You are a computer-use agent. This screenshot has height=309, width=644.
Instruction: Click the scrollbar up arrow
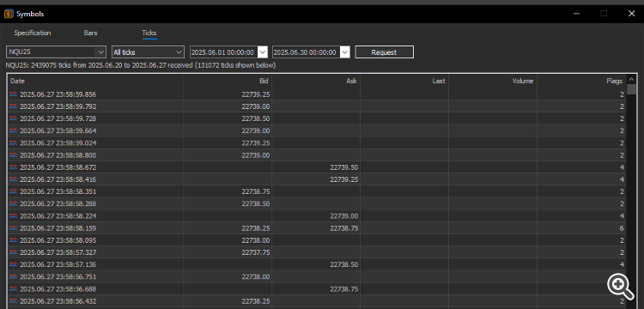coord(631,79)
